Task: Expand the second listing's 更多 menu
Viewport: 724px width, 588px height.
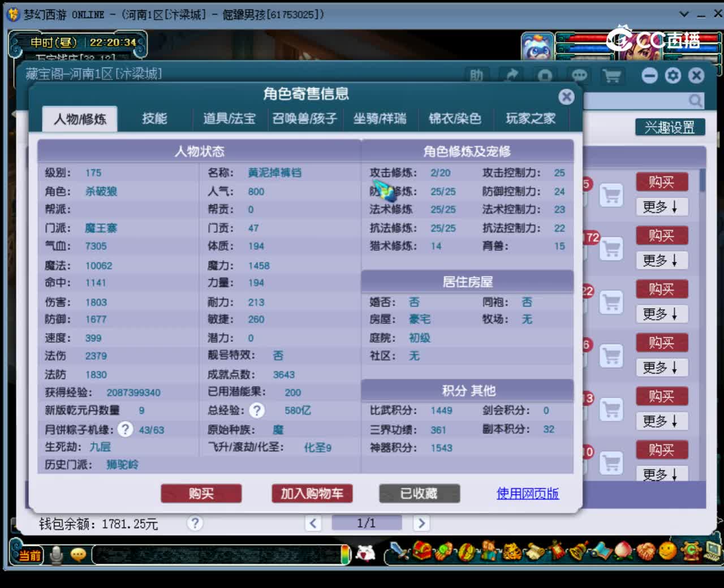Action: [x=661, y=261]
